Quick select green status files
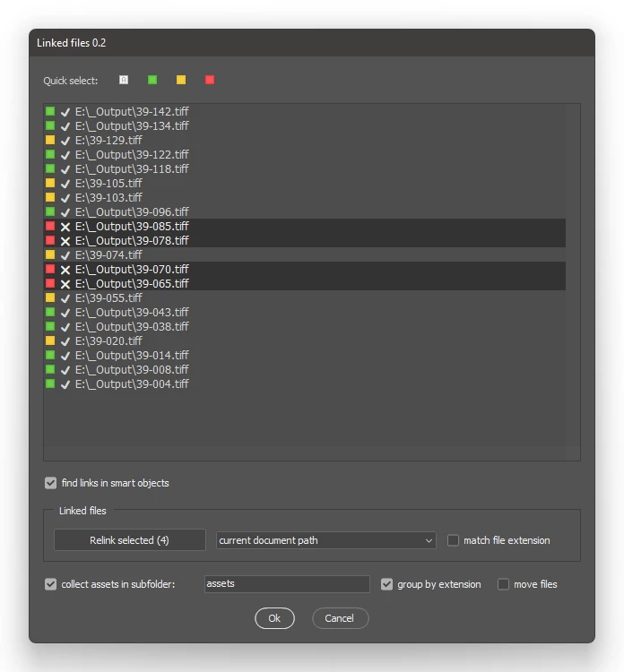624x672 pixels. (152, 80)
